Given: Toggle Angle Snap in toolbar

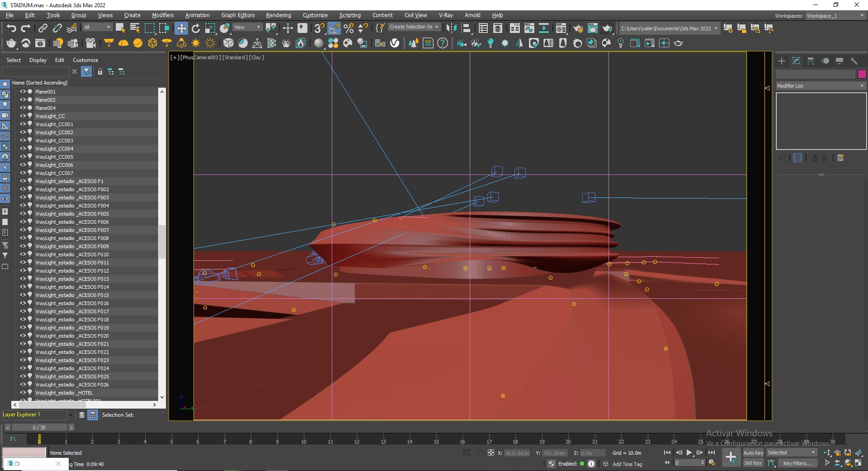Looking at the screenshot, I should click(x=334, y=28).
